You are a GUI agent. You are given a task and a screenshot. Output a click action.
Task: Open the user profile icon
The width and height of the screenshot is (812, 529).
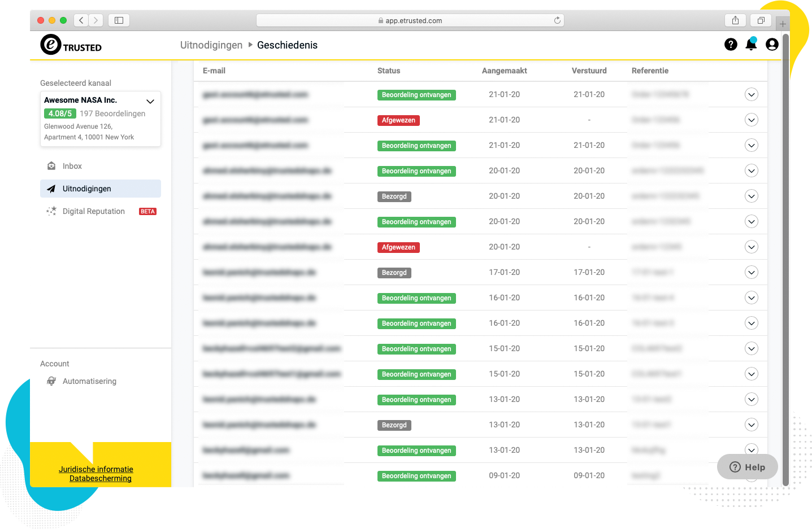point(772,45)
